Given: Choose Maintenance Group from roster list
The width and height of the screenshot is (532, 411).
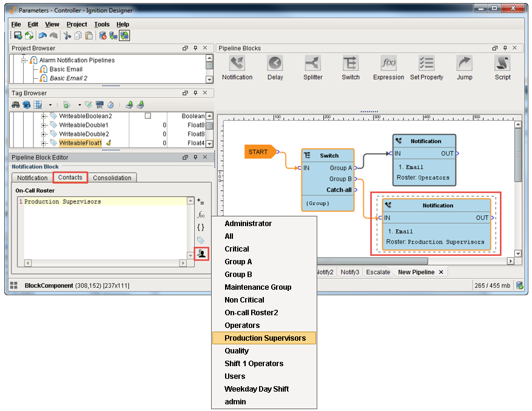Looking at the screenshot, I should click(264, 287).
